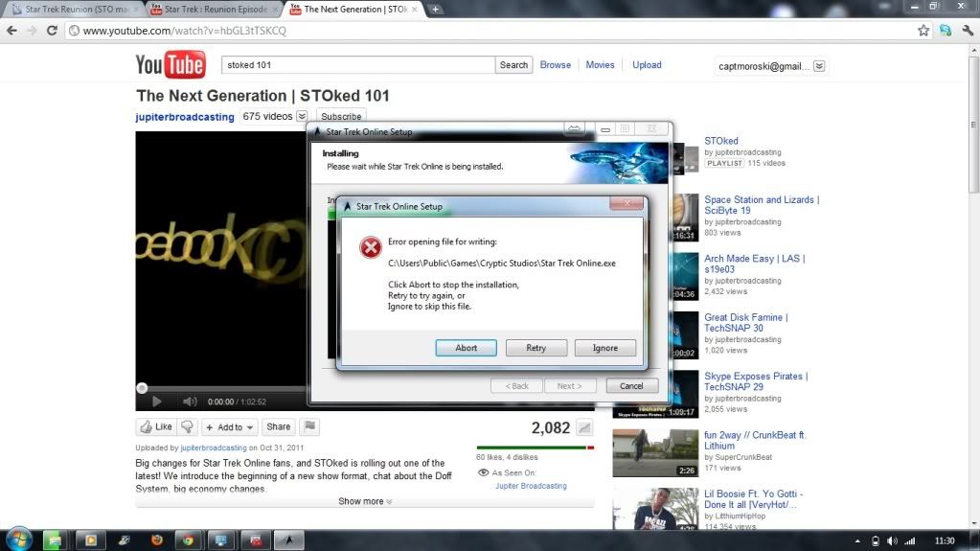
Task: Subscribe to jupiterbroadcasting channel
Action: click(x=341, y=117)
